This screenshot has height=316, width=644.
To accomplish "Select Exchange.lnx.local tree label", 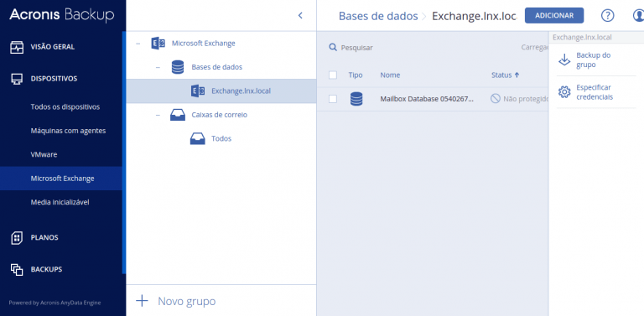I will pos(241,91).
